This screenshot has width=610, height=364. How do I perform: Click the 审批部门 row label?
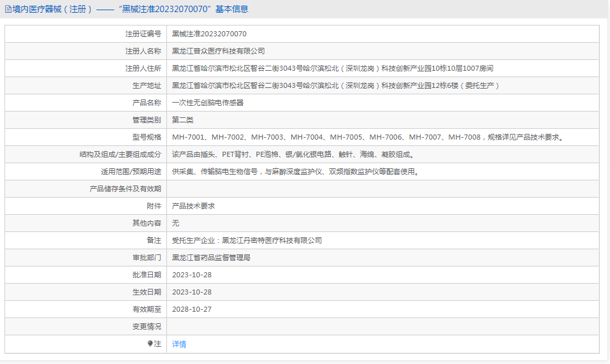147,258
